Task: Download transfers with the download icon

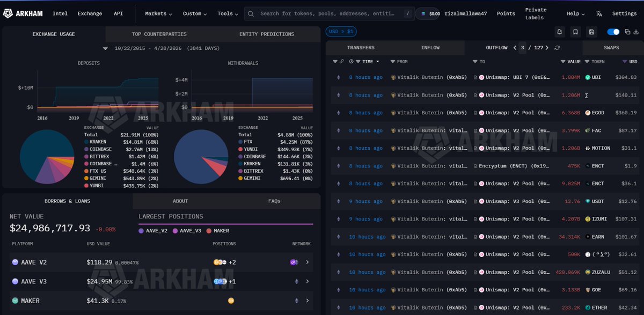Action: [636, 32]
